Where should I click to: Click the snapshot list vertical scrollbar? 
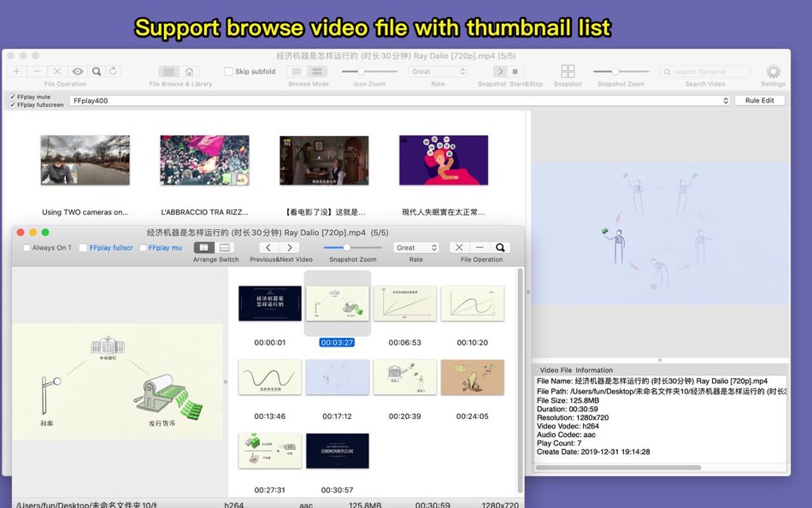(520, 381)
